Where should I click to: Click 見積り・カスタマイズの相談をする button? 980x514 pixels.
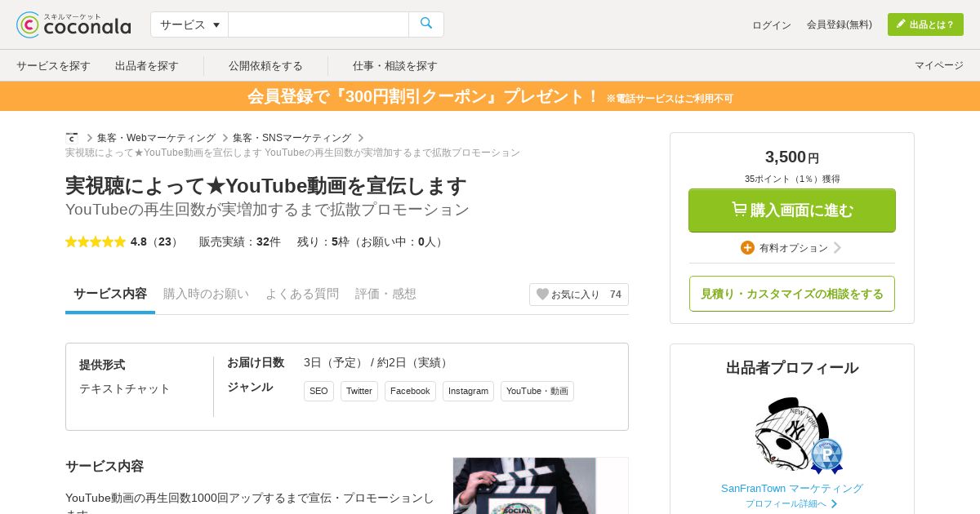pyautogui.click(x=792, y=294)
